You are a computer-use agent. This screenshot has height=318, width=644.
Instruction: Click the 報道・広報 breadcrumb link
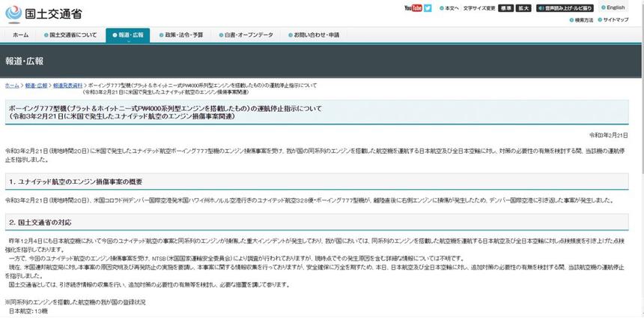(37, 86)
